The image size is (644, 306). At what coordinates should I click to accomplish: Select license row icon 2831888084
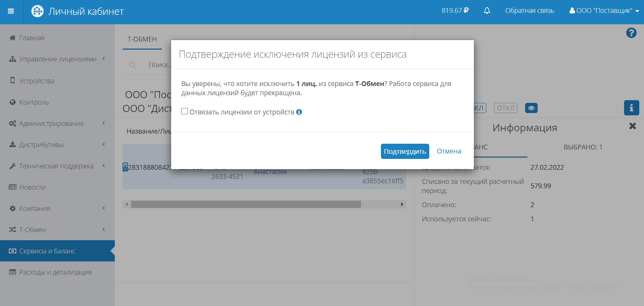click(x=125, y=167)
